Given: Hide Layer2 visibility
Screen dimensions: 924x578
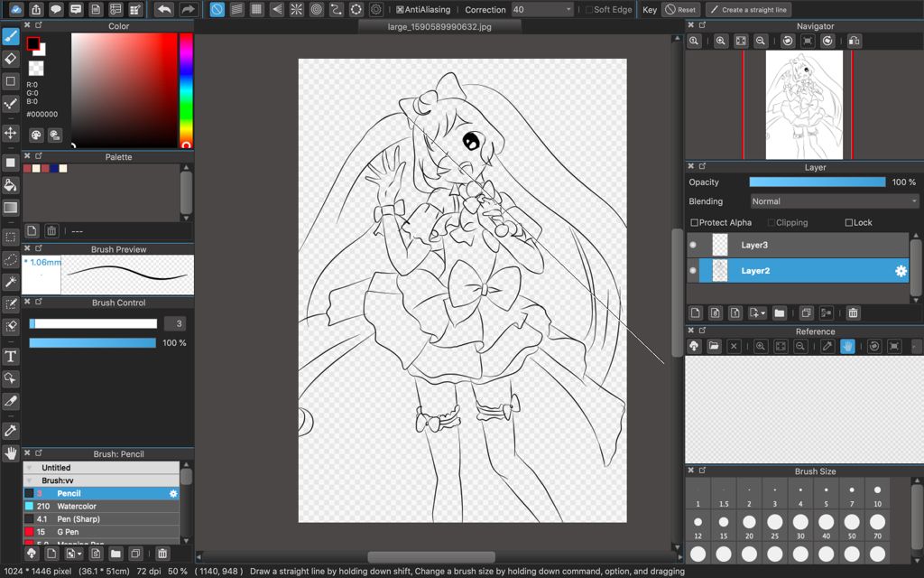Looking at the screenshot, I should (x=693, y=271).
